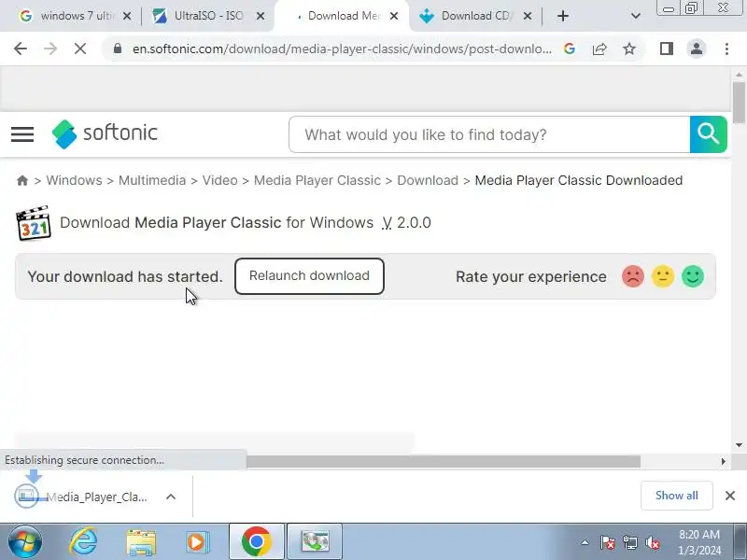Open the Chrome profile avatar
The height and width of the screenshot is (560, 747).
696,49
